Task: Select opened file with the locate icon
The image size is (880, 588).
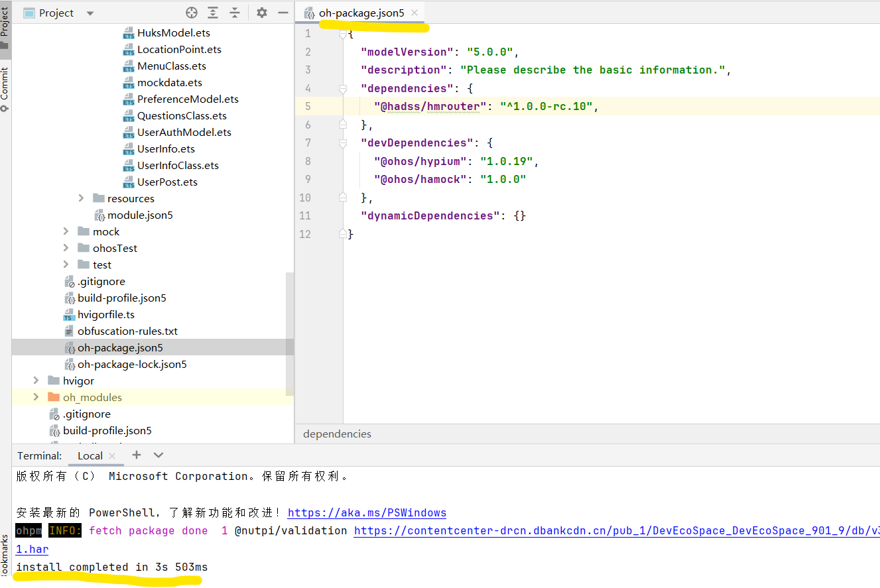Action: pyautogui.click(x=192, y=12)
